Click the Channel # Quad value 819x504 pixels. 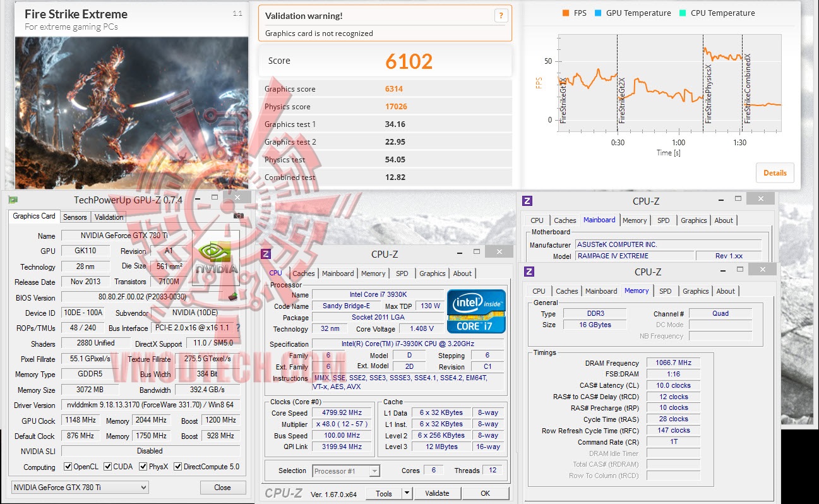[720, 313]
